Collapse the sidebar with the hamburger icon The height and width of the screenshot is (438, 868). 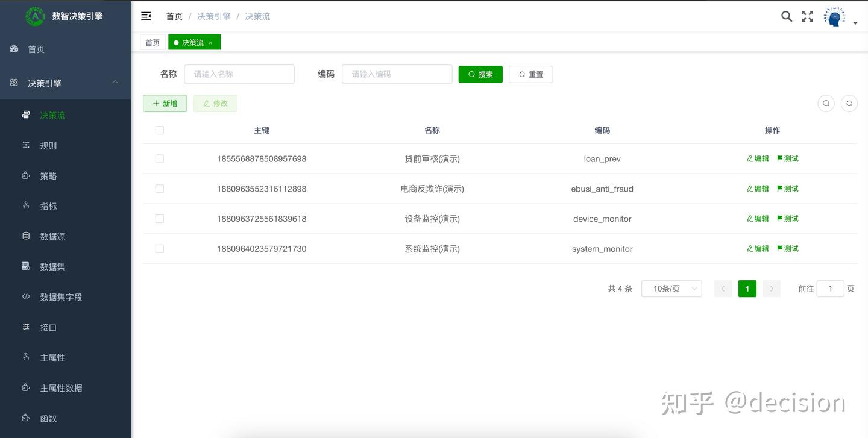coord(145,16)
